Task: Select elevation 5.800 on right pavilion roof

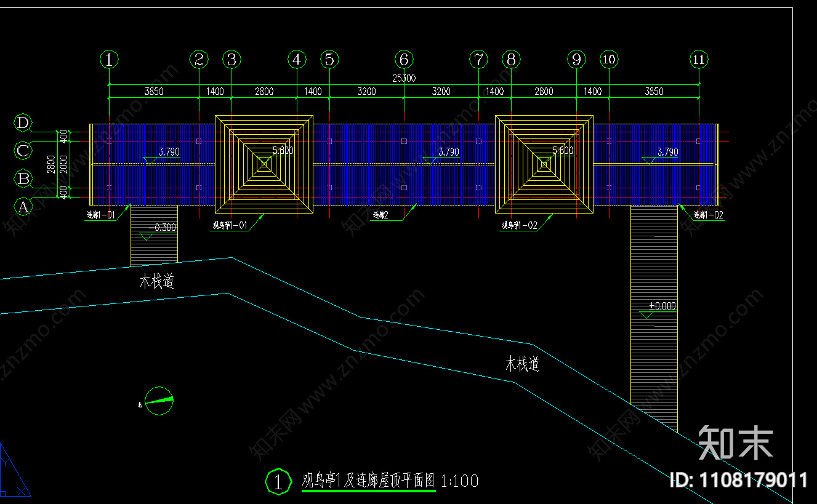Action: click(563, 150)
